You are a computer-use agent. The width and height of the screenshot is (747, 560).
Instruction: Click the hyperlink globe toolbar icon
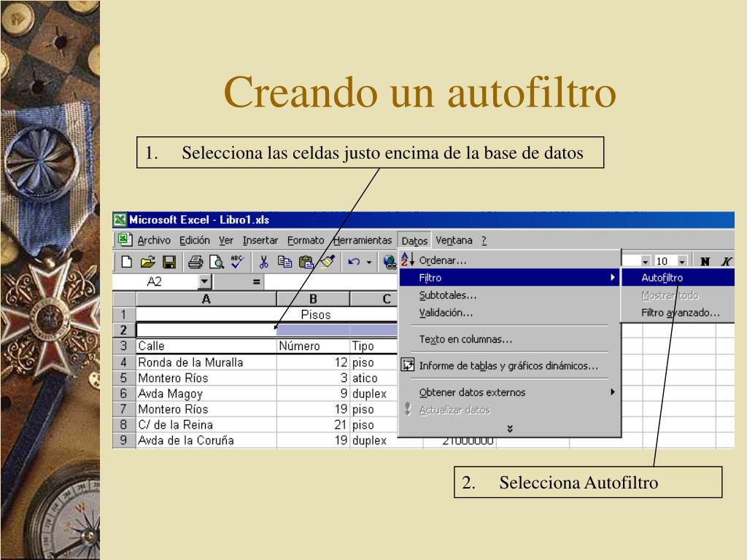coord(390,262)
